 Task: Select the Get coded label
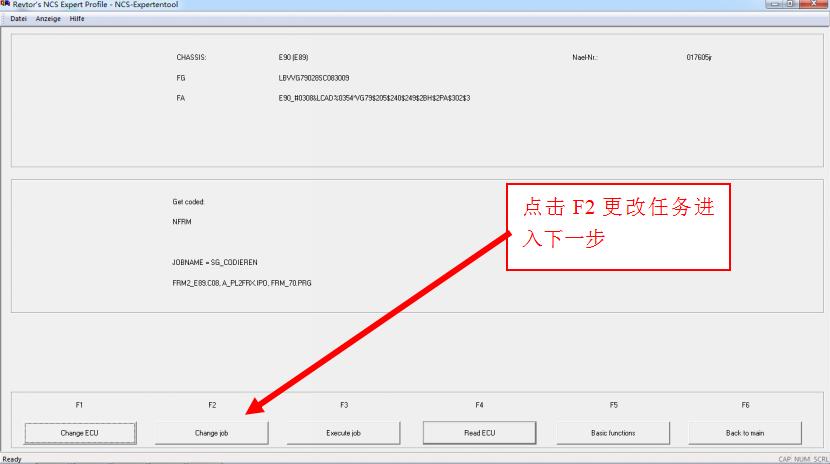[x=188, y=202]
